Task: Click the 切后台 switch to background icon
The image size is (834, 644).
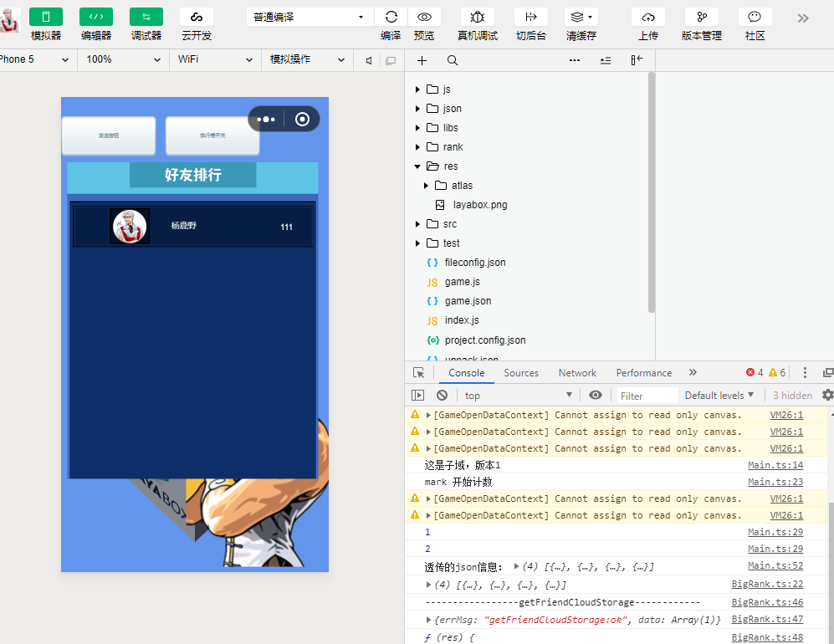Action: pyautogui.click(x=531, y=17)
